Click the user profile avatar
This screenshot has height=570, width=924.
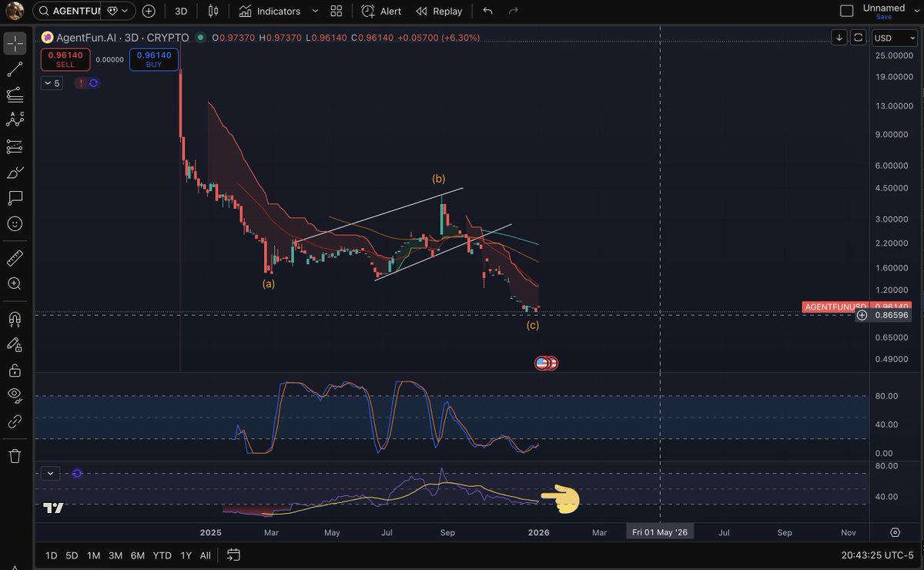click(x=15, y=11)
